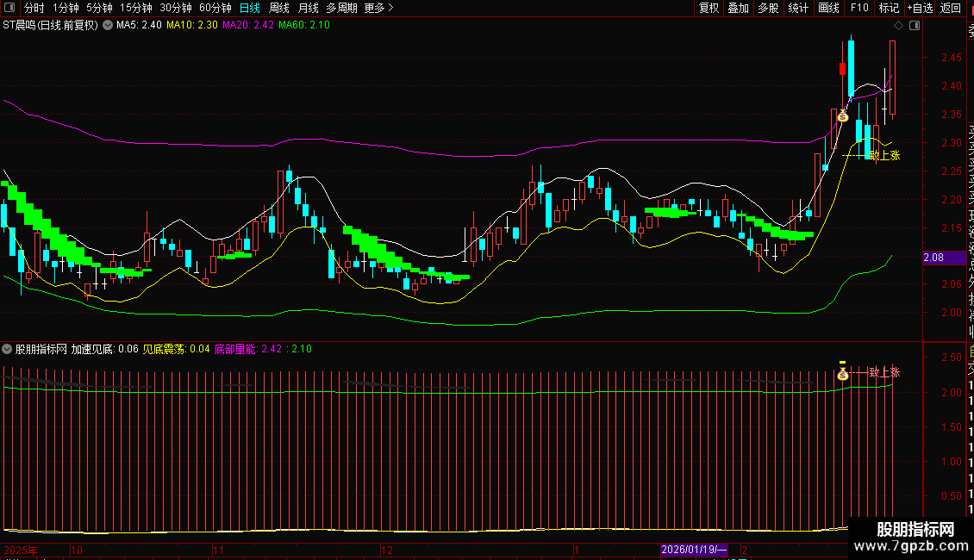Open the round dropdown beside 股朋指标网
974x560 pixels.
pos(7,349)
